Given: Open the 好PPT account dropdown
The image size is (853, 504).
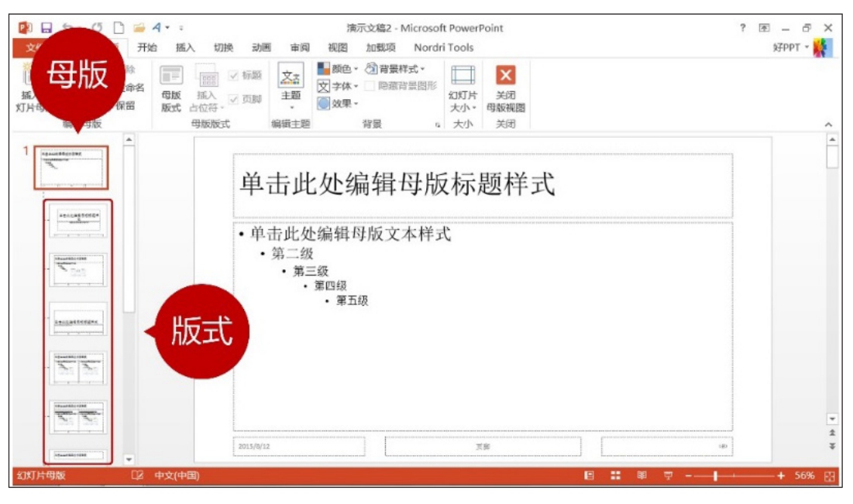Looking at the screenshot, I should coord(791,47).
